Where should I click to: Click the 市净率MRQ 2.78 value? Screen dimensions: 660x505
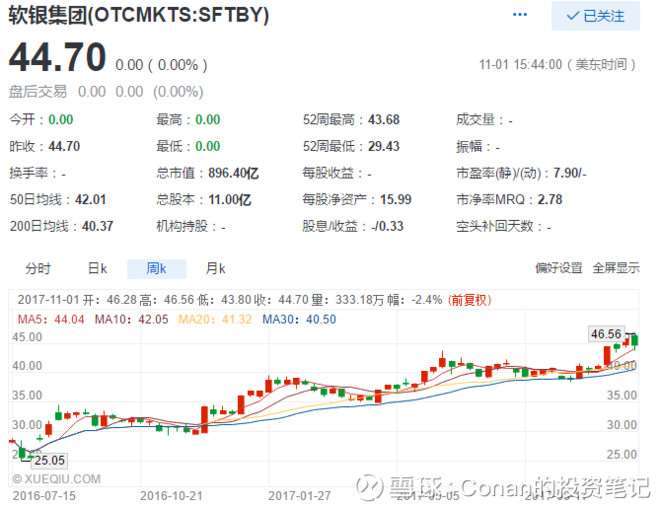[550, 199]
